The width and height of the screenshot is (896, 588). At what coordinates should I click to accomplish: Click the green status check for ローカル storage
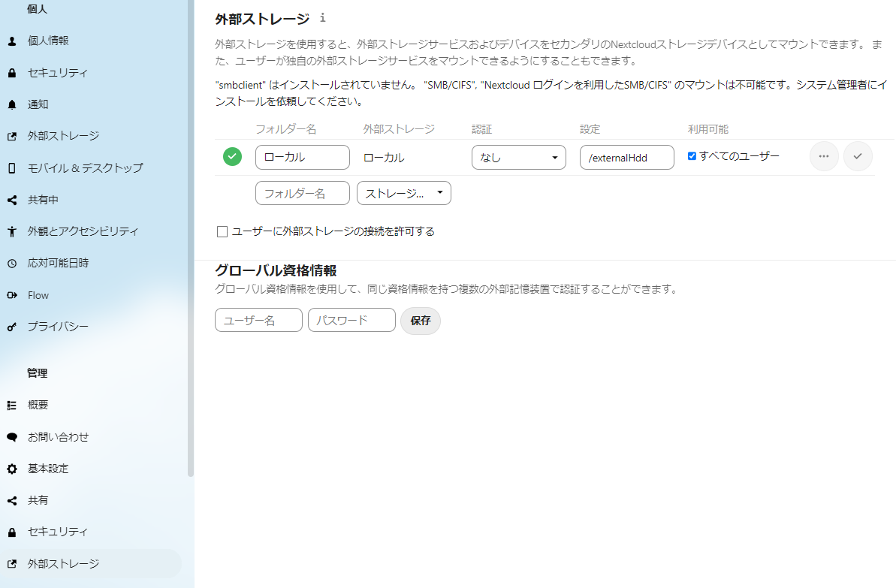(232, 156)
